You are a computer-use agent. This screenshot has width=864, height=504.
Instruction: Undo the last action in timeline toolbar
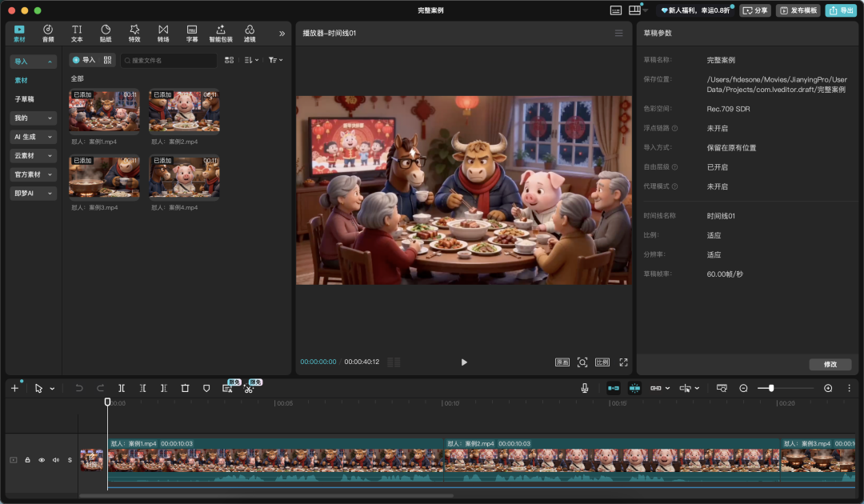[78, 388]
